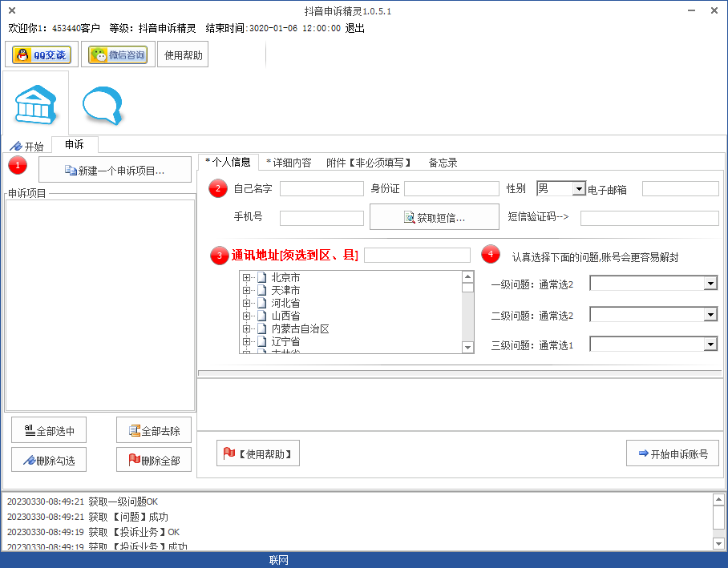Select 辽宁省 in the address tree
This screenshot has width=728, height=568.
tap(285, 341)
